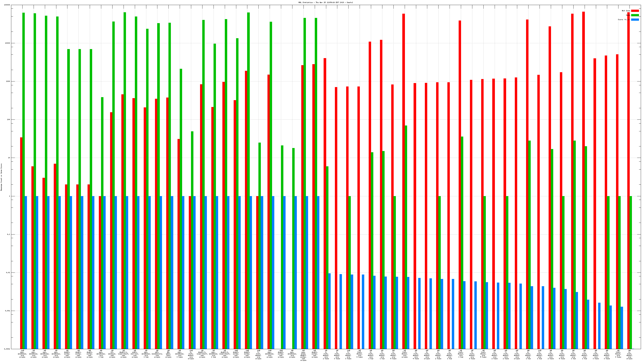
Task: Click the bl.spamcop.net x-axis label
Action: coord(112,354)
